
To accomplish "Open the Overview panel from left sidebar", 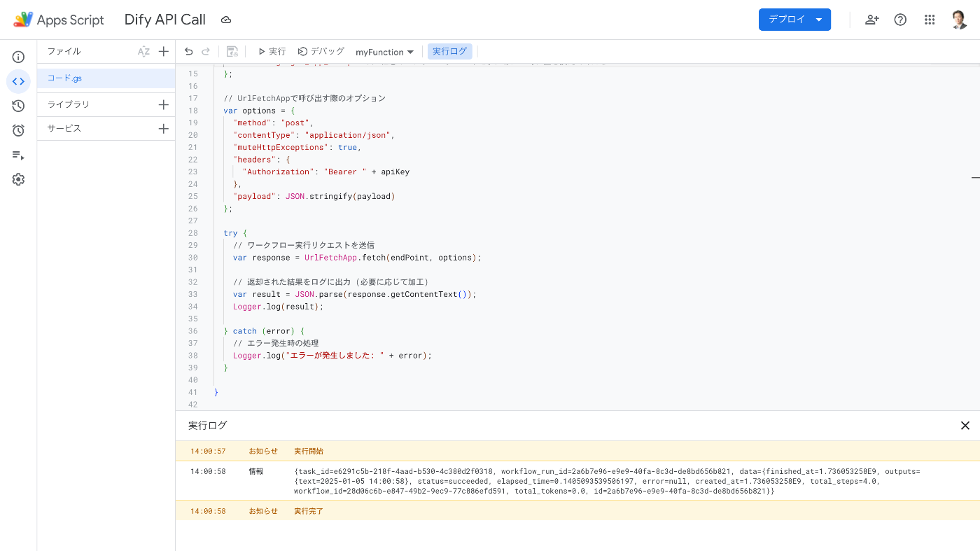I will tap(18, 56).
